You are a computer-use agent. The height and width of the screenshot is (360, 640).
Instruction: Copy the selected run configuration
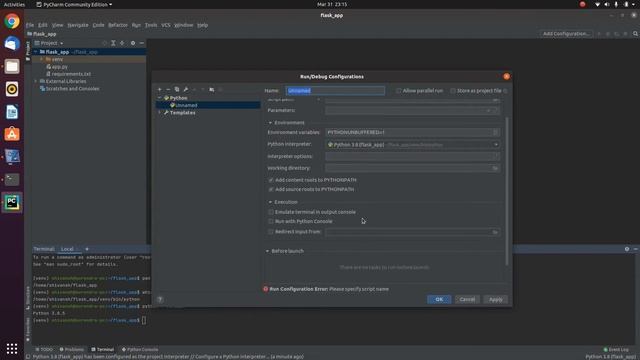click(177, 89)
